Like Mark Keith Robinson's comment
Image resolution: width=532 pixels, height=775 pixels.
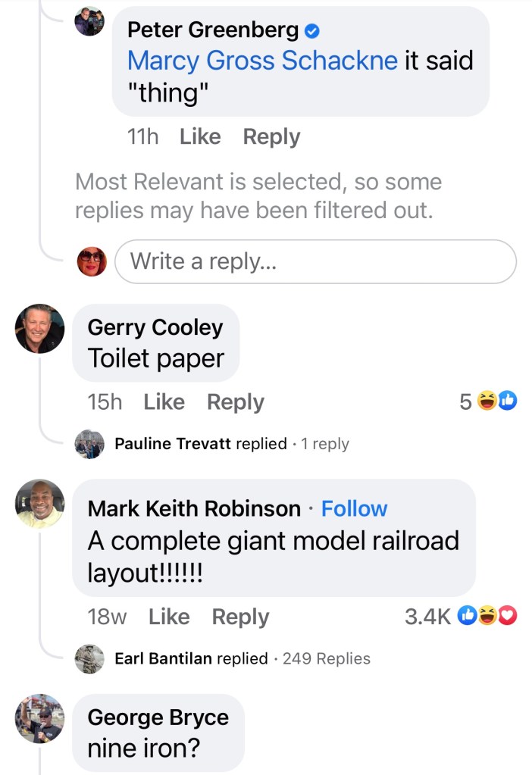point(169,617)
